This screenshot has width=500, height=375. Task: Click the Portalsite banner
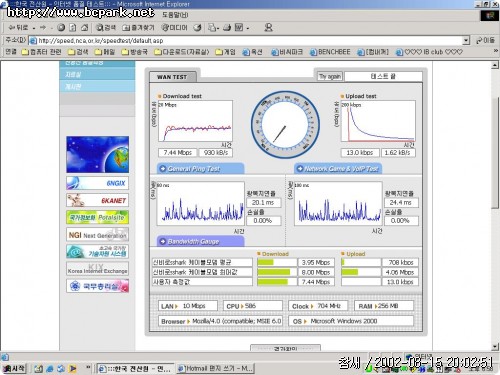pyautogui.click(x=97, y=217)
